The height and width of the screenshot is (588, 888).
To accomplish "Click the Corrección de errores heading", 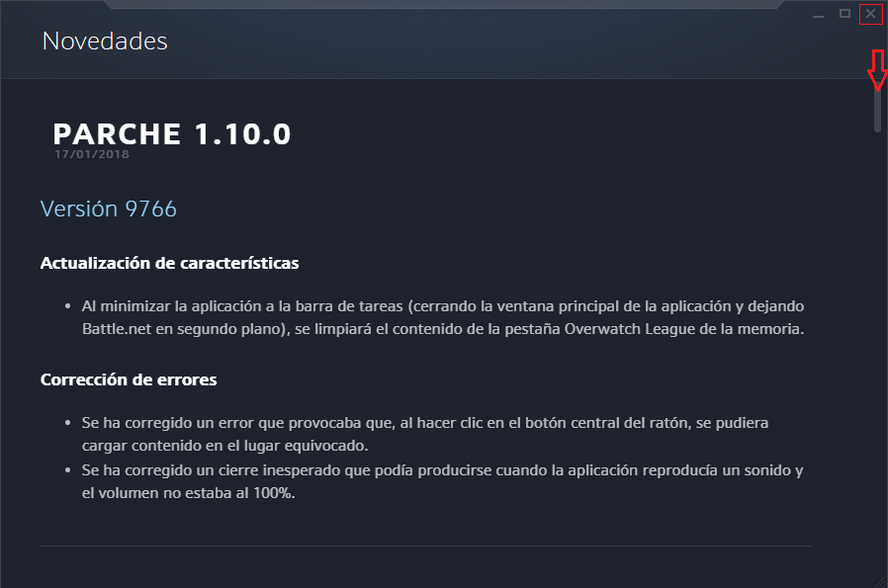I will (129, 379).
